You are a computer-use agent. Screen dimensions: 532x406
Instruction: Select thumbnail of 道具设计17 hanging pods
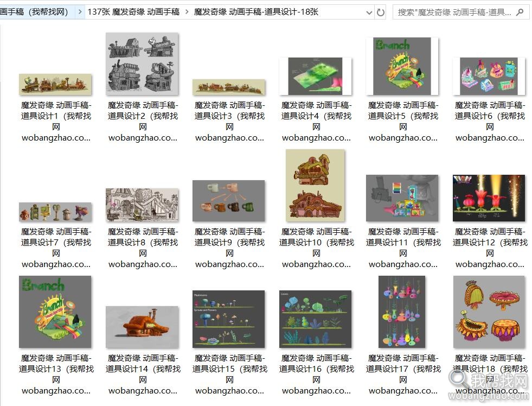point(402,312)
